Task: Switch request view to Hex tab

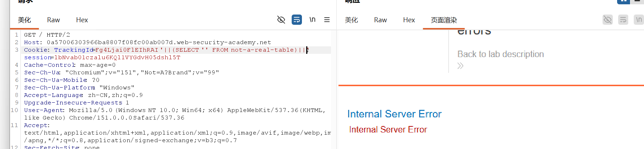Action: (82, 20)
